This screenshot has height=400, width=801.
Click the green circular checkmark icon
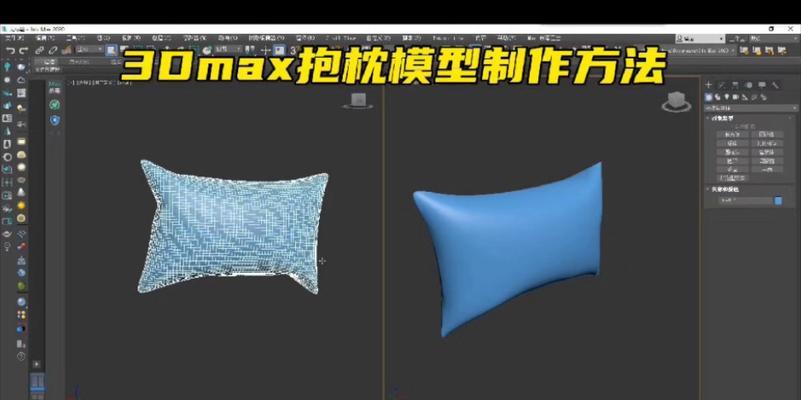point(54,105)
